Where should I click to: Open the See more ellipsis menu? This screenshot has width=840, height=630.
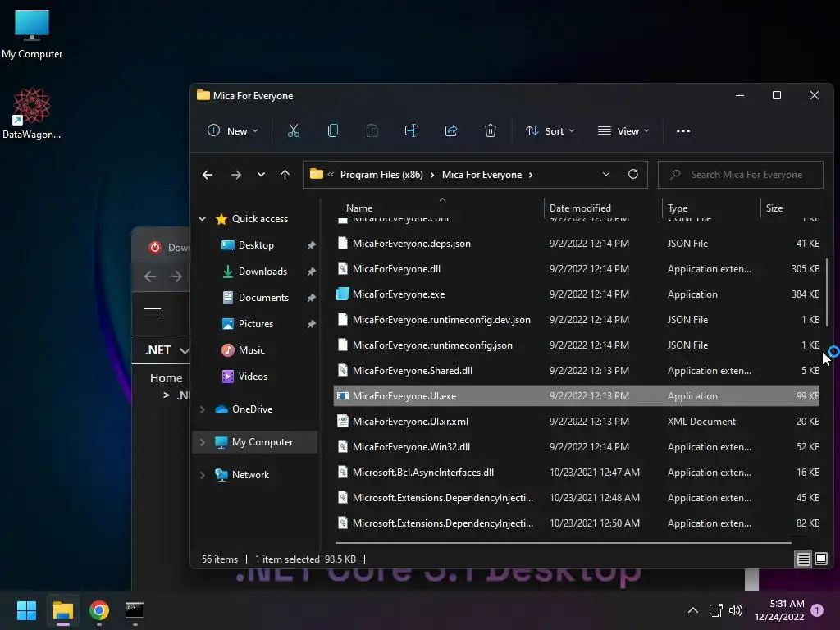683,130
